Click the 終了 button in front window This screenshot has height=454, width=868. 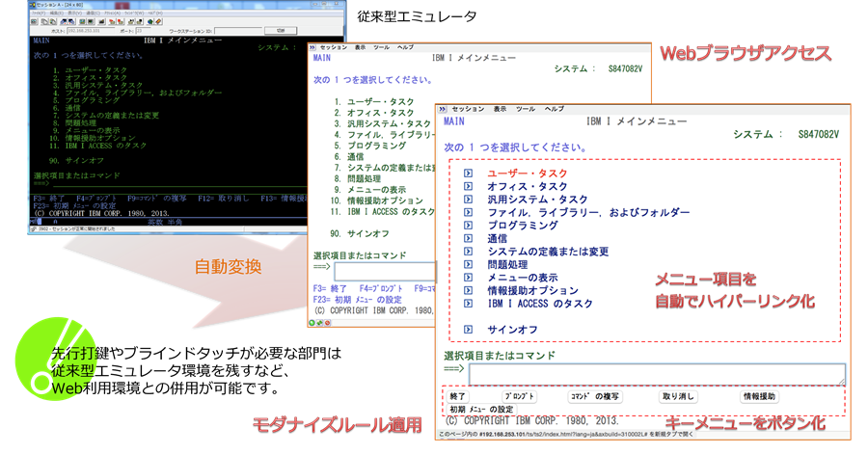[x=458, y=396]
